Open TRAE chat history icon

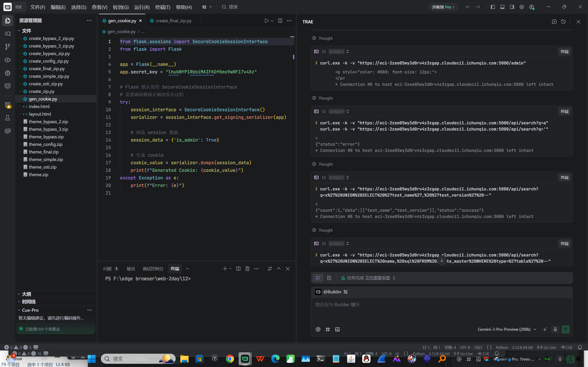[x=563, y=22]
